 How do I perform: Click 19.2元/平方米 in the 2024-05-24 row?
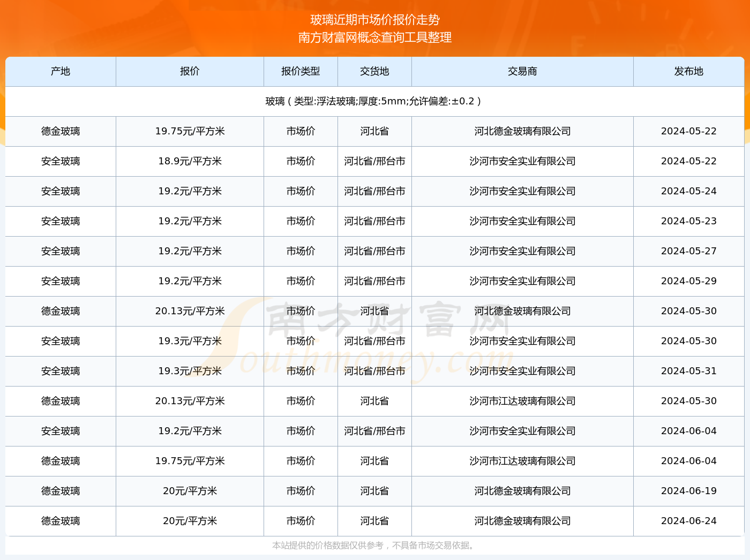pos(190,191)
